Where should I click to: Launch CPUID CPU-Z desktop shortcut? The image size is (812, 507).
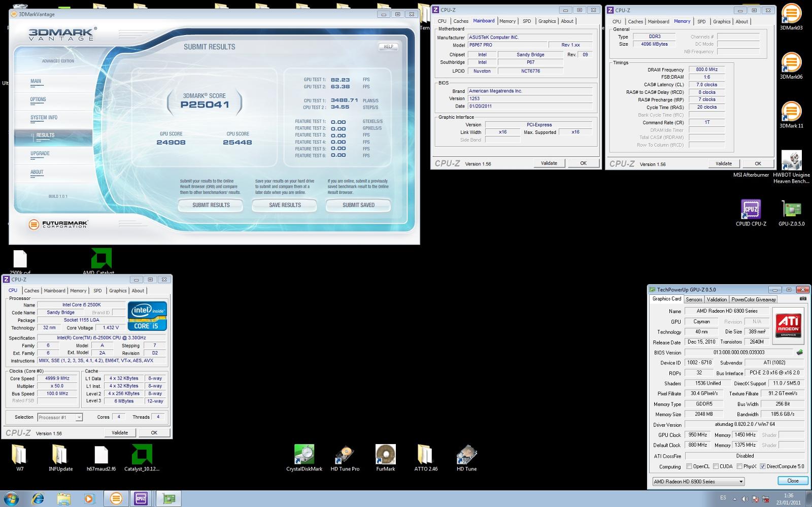tap(751, 212)
